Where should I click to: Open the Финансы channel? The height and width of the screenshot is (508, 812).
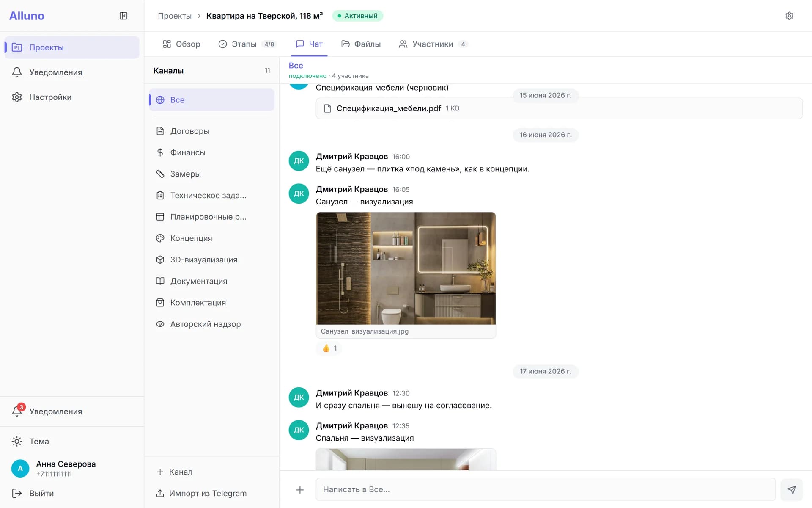click(x=211, y=152)
